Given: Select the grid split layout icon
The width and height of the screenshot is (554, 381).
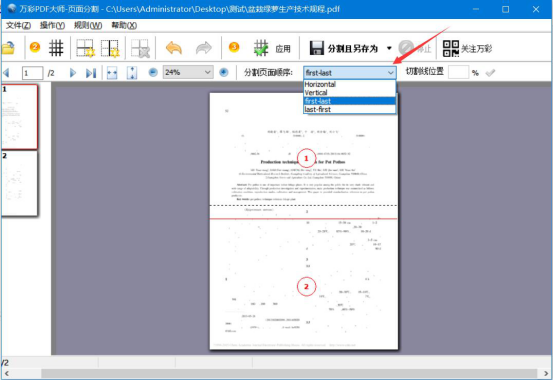Looking at the screenshot, I should click(x=56, y=48).
